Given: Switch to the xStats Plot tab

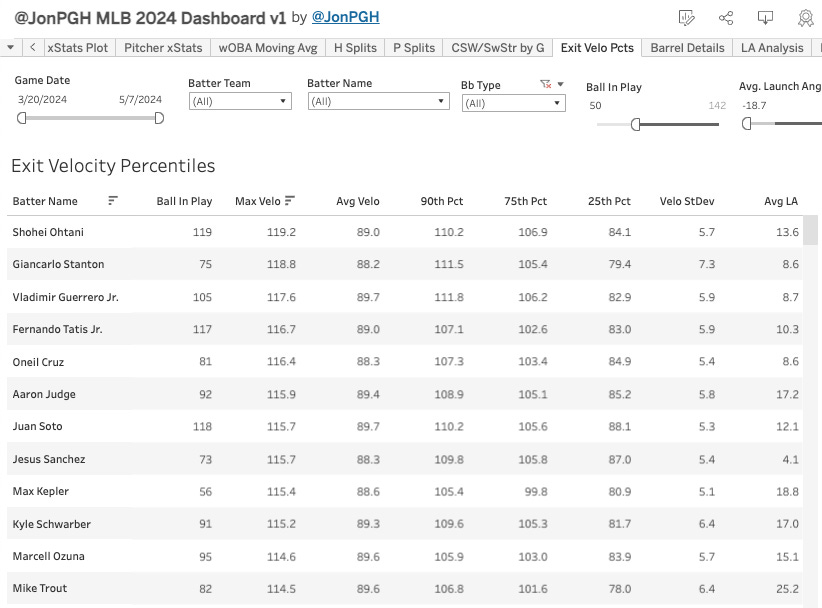Looking at the screenshot, I should (x=78, y=48).
